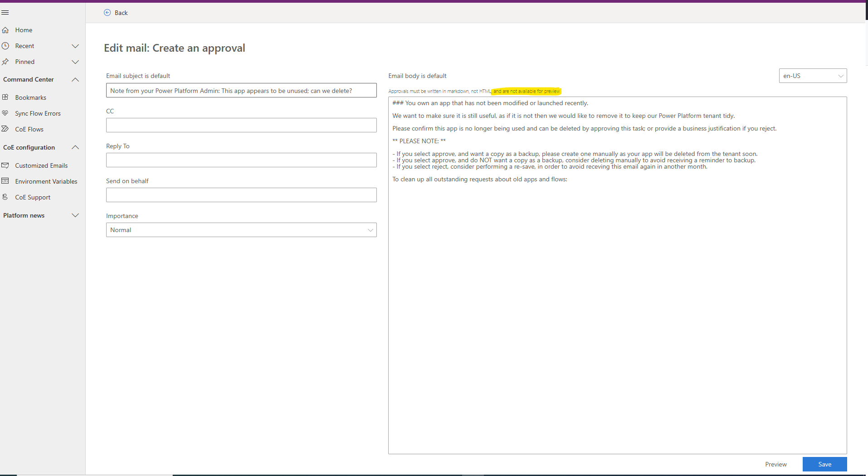Open Customized Emails navigation entry
868x476 pixels.
click(x=40, y=165)
